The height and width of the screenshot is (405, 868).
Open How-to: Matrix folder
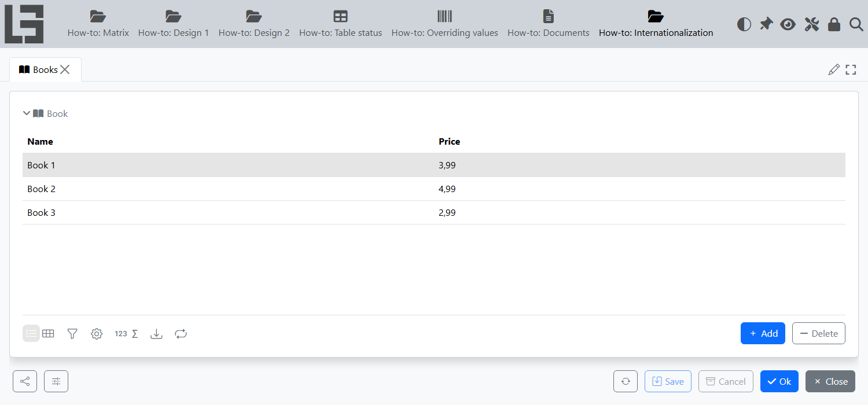(98, 24)
